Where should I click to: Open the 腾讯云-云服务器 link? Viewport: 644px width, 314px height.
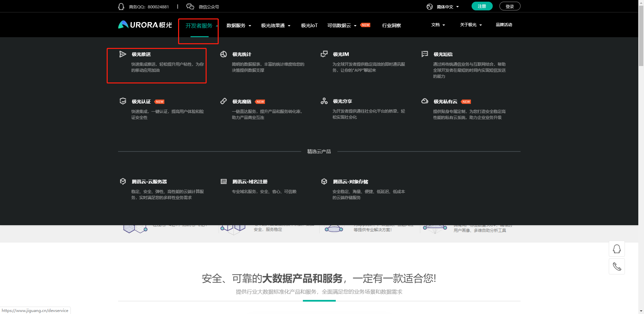click(149, 182)
